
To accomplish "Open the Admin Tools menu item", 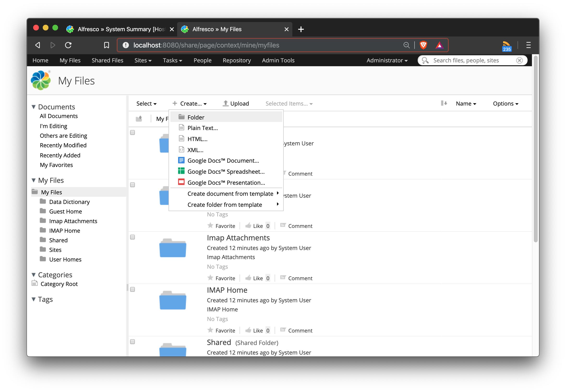I will coord(278,60).
